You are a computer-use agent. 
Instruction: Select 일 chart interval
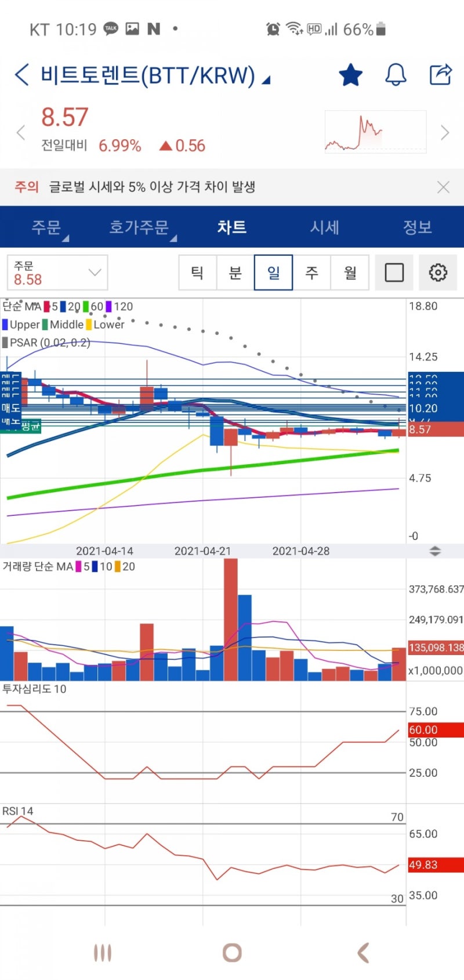pos(273,272)
